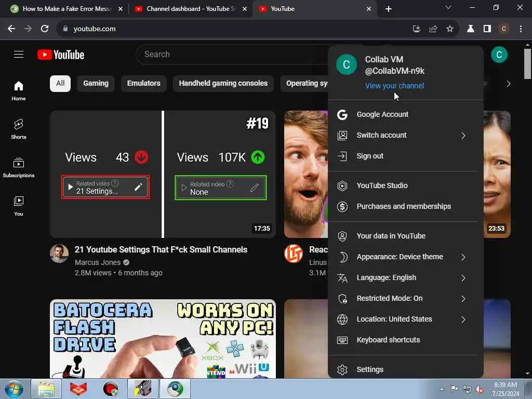
Task: Click the browser back arrow
Action: [11, 29]
